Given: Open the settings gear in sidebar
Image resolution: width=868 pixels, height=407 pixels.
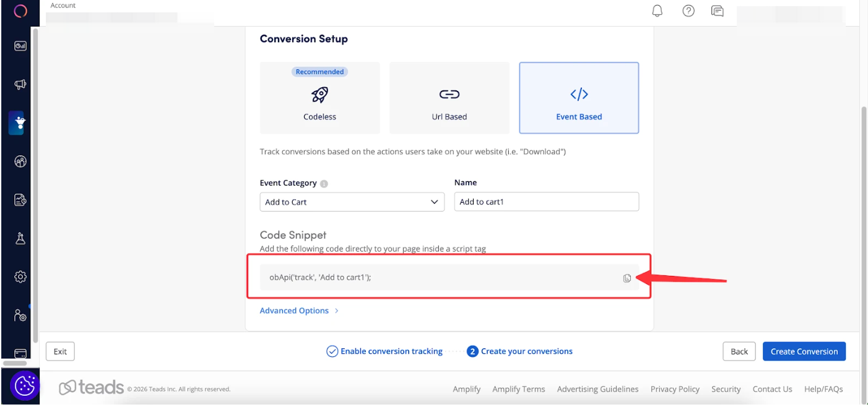Looking at the screenshot, I should pos(20,276).
